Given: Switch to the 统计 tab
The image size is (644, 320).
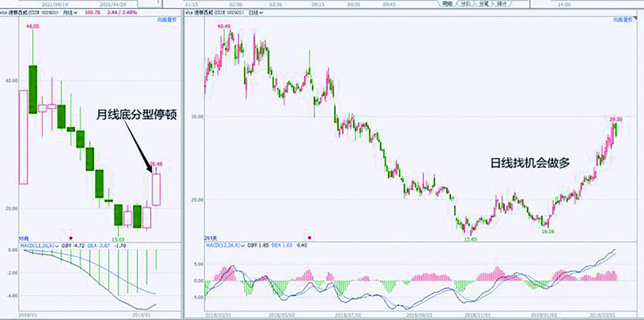Looking at the screenshot, I should click(x=502, y=4).
